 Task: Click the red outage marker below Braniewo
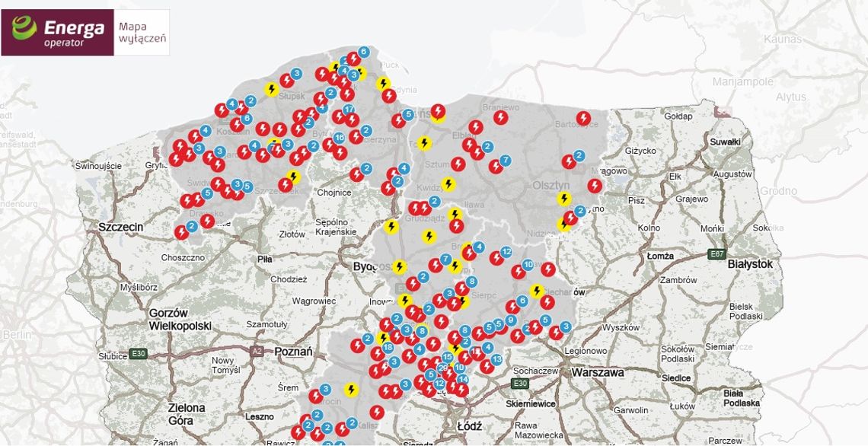(500, 117)
